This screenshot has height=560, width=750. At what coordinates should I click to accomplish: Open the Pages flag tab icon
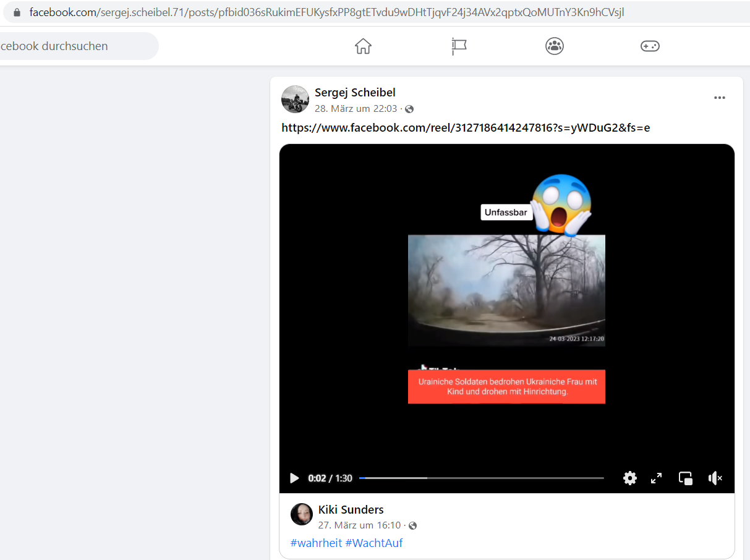pyautogui.click(x=459, y=46)
